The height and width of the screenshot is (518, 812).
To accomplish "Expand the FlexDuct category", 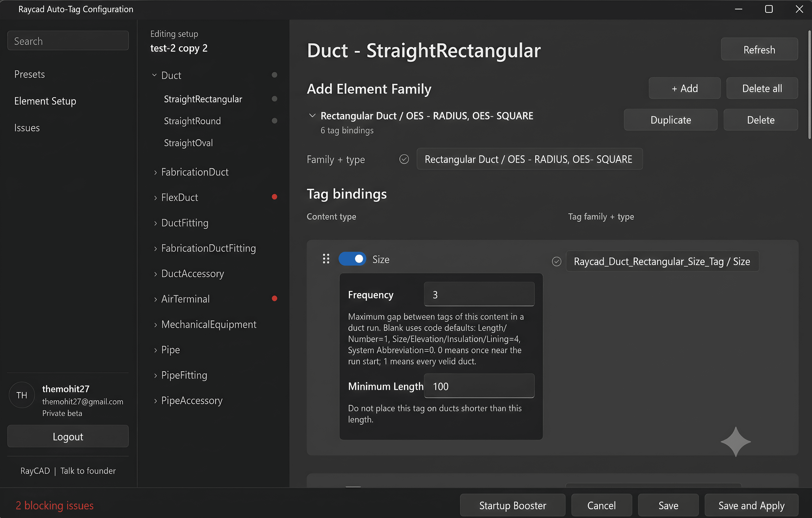I will coord(155,198).
